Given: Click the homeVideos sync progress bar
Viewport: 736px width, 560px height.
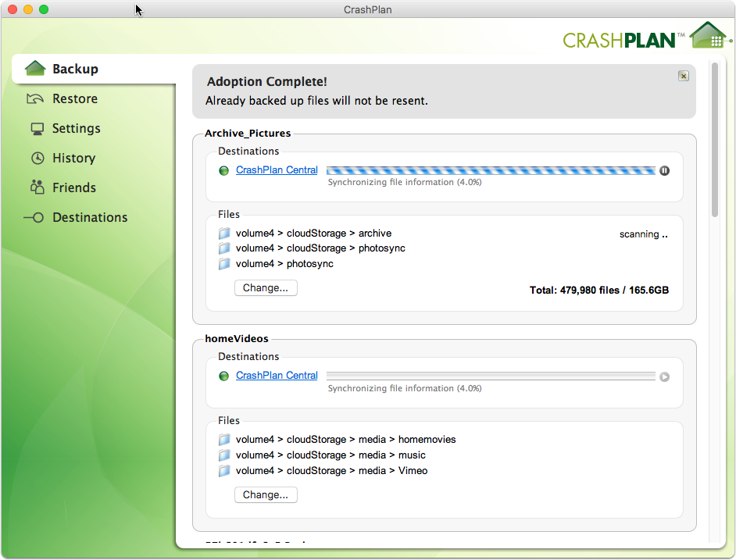Looking at the screenshot, I should point(491,376).
